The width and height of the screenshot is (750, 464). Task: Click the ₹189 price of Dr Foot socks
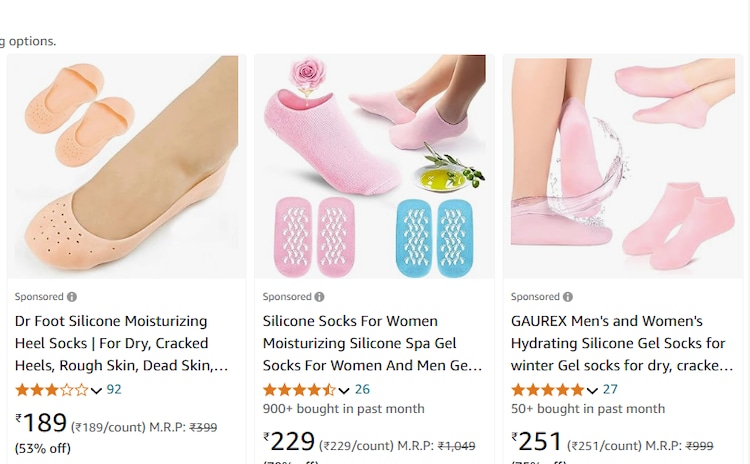[41, 424]
